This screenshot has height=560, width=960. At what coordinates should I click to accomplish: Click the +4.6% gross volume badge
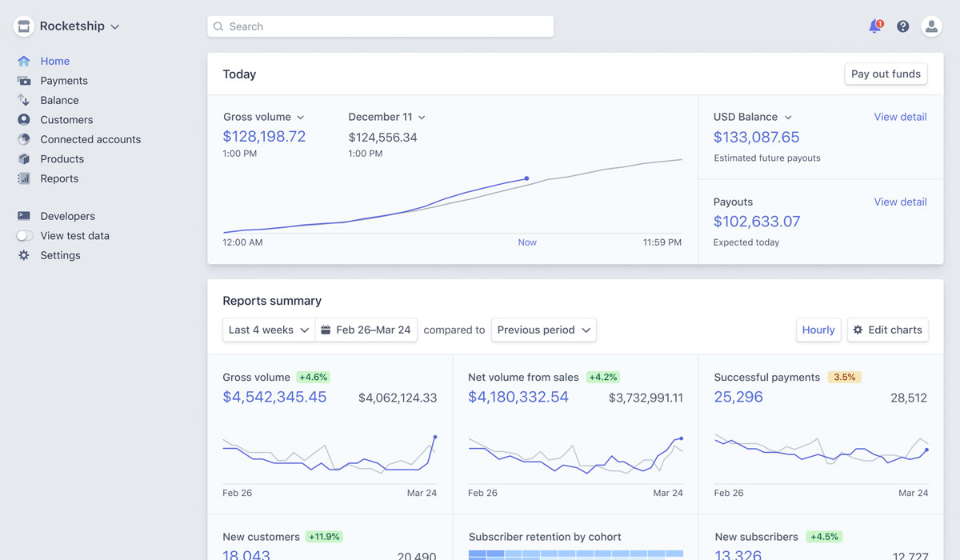(313, 377)
